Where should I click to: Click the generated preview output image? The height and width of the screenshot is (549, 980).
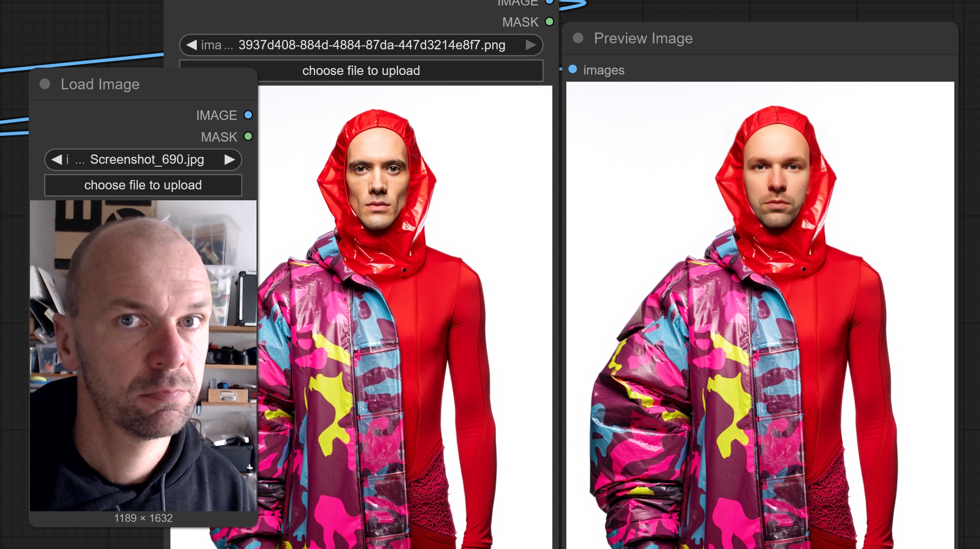(760, 316)
